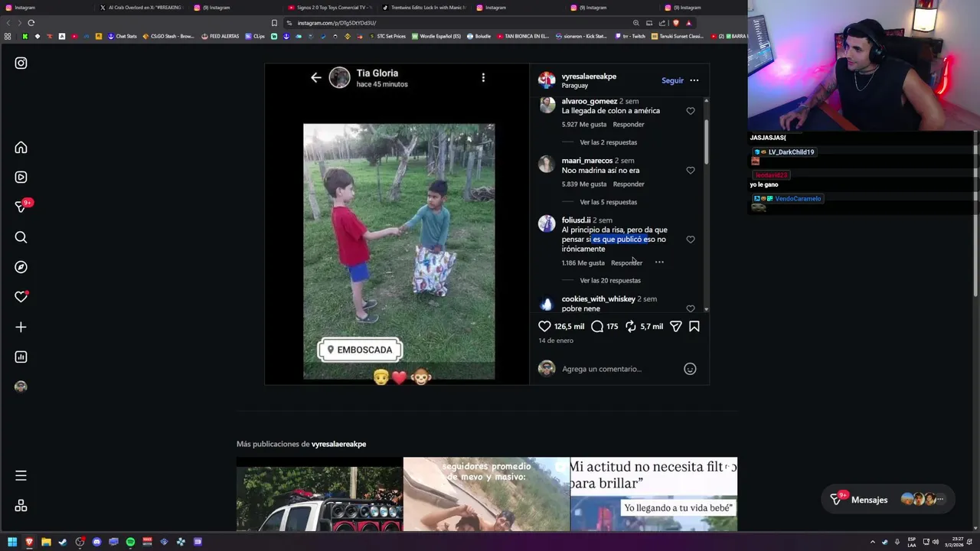
Task: Open the dashboard chart icon in sidebar
Action: click(x=21, y=357)
